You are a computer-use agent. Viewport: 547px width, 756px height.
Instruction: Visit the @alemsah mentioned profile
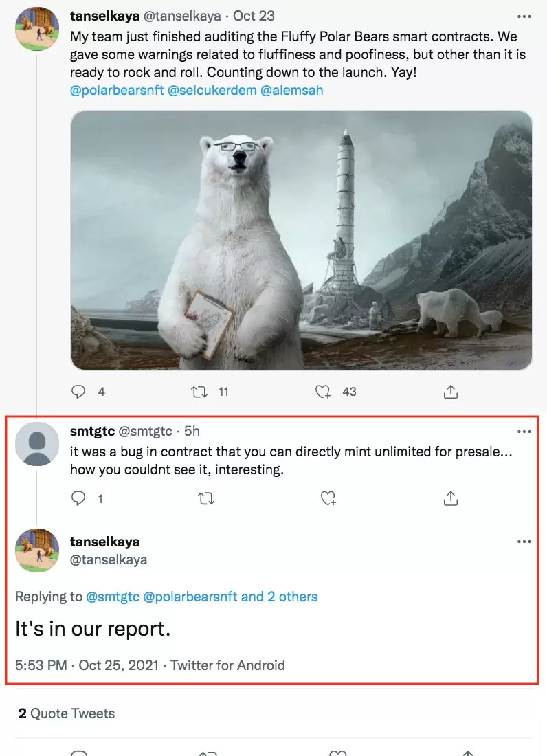tap(291, 91)
